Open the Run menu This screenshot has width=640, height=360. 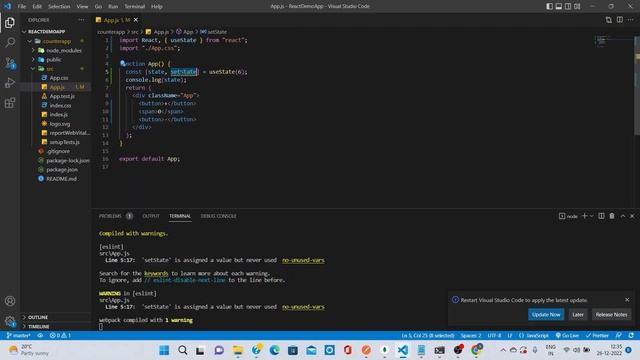113,6
